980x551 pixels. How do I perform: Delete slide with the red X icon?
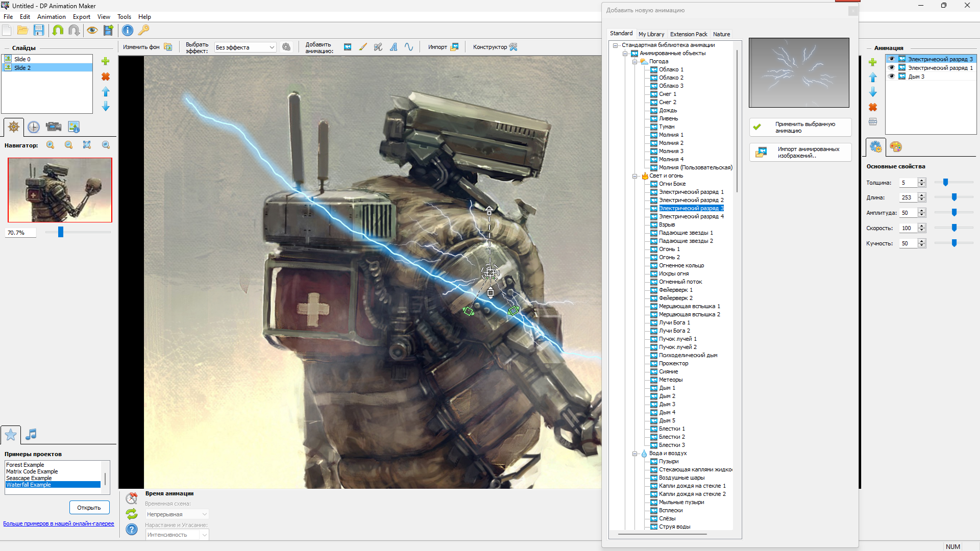(106, 77)
